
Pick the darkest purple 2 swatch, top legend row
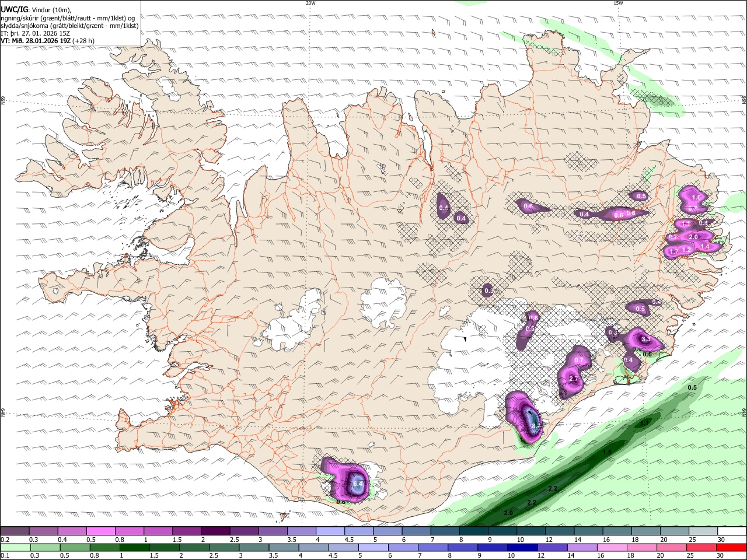(215, 531)
